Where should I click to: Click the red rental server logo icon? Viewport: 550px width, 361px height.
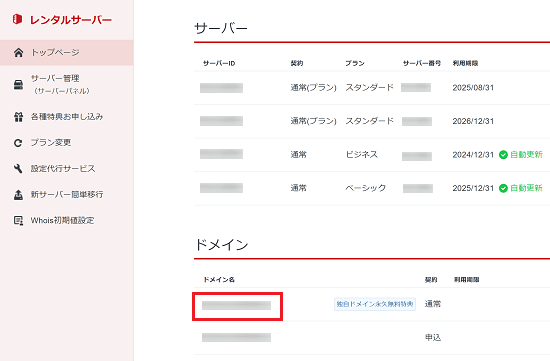pyautogui.click(x=17, y=19)
